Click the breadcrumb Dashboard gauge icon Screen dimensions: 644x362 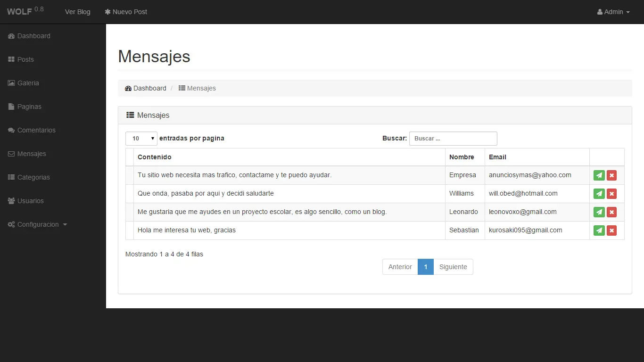128,88
